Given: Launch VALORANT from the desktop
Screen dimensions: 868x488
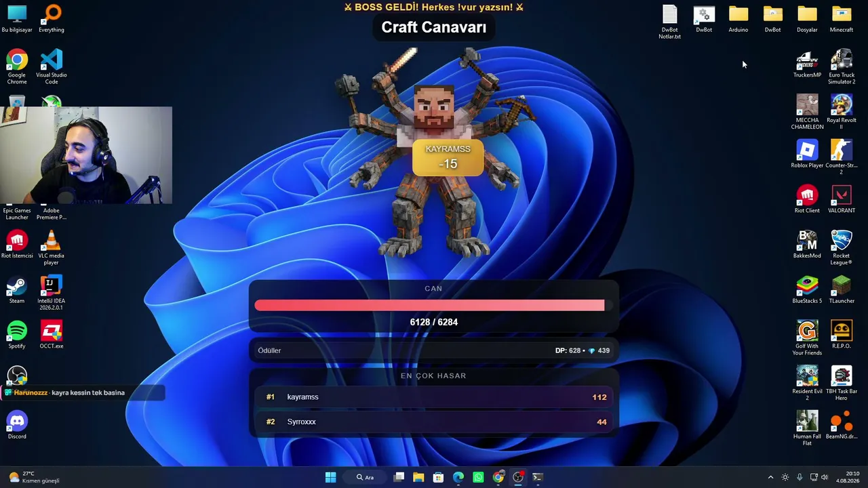Looking at the screenshot, I should click(842, 199).
